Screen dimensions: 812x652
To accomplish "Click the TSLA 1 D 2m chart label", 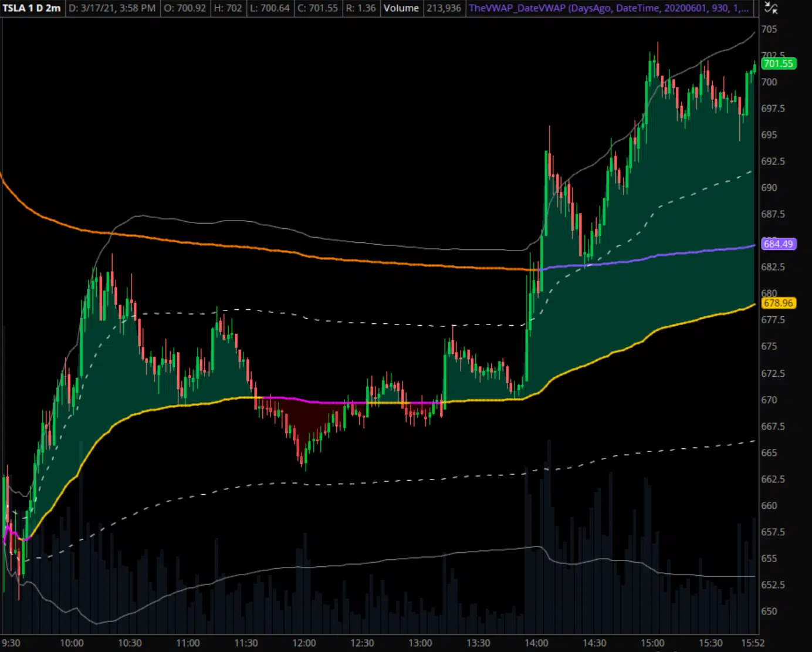I will click(32, 8).
